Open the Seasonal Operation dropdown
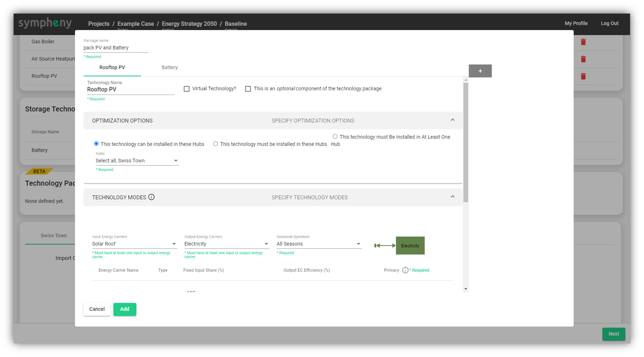Screen dimensions: 644x357 (318, 244)
